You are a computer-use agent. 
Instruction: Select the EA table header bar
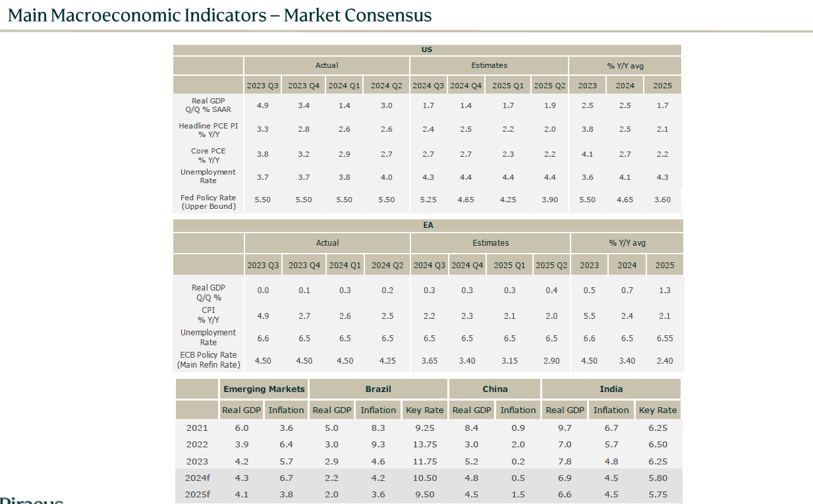coord(428,225)
